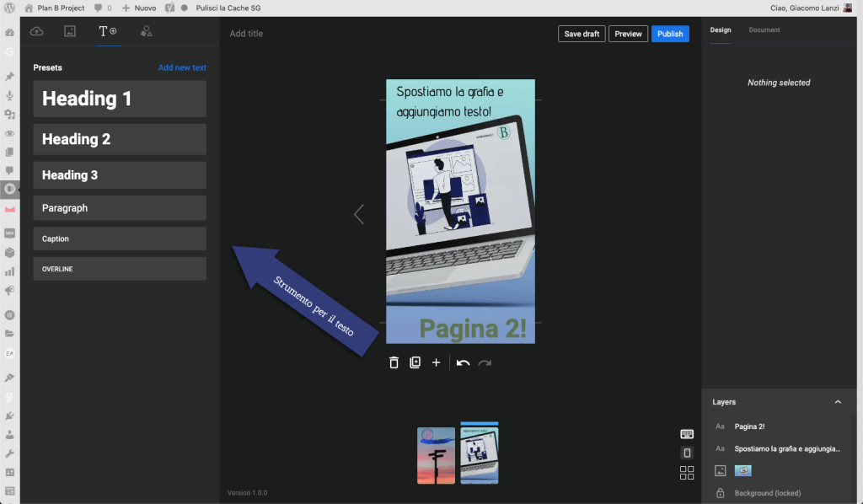Redo the last undone action
863x504 pixels.
pos(485,362)
